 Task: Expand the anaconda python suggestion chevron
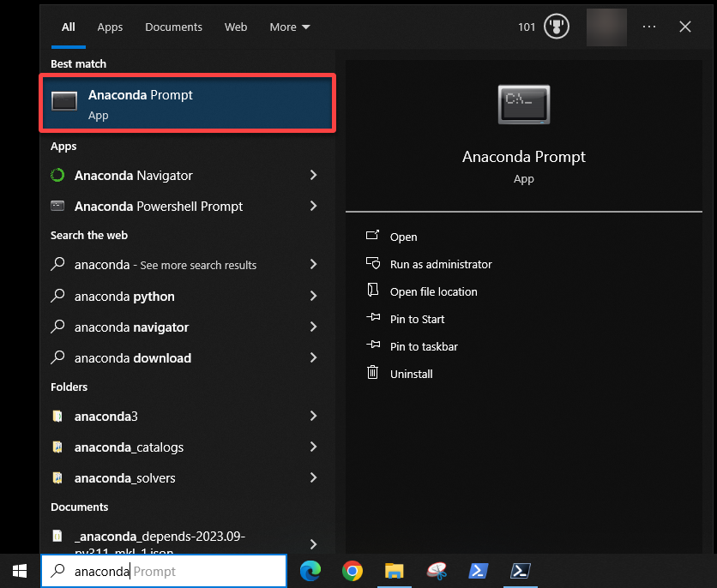(x=313, y=296)
